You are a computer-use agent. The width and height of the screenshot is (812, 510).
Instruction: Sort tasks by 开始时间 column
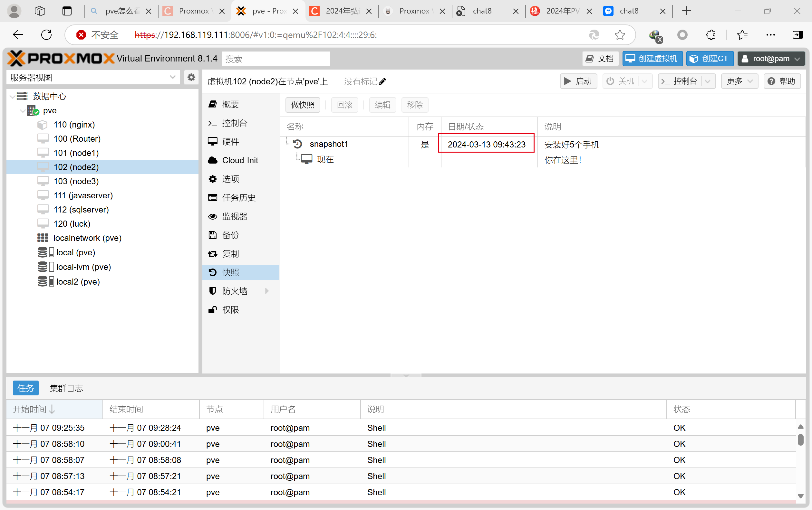coord(55,409)
